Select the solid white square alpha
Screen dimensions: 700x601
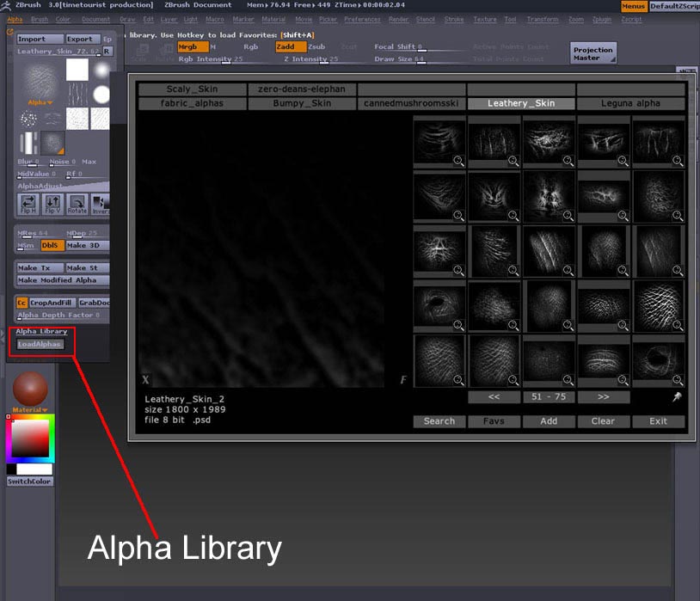point(77,70)
